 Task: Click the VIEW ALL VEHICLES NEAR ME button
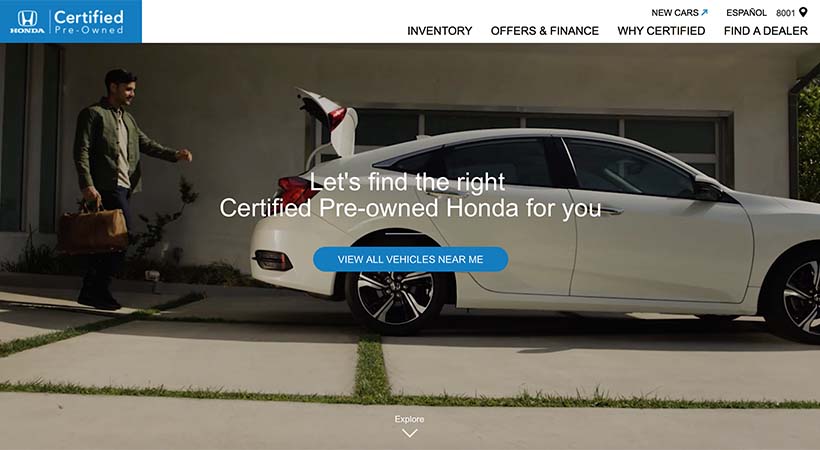pyautogui.click(x=411, y=259)
